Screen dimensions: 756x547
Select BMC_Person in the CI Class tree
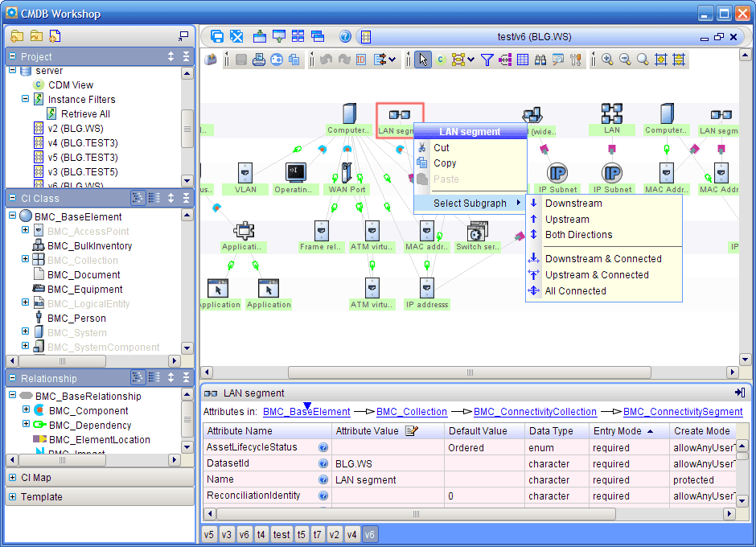[x=76, y=319]
